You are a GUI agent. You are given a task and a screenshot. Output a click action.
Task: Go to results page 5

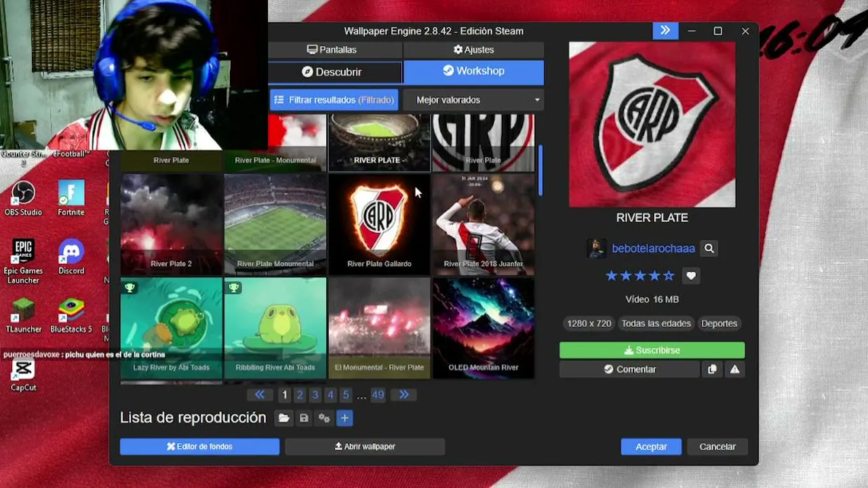point(346,394)
